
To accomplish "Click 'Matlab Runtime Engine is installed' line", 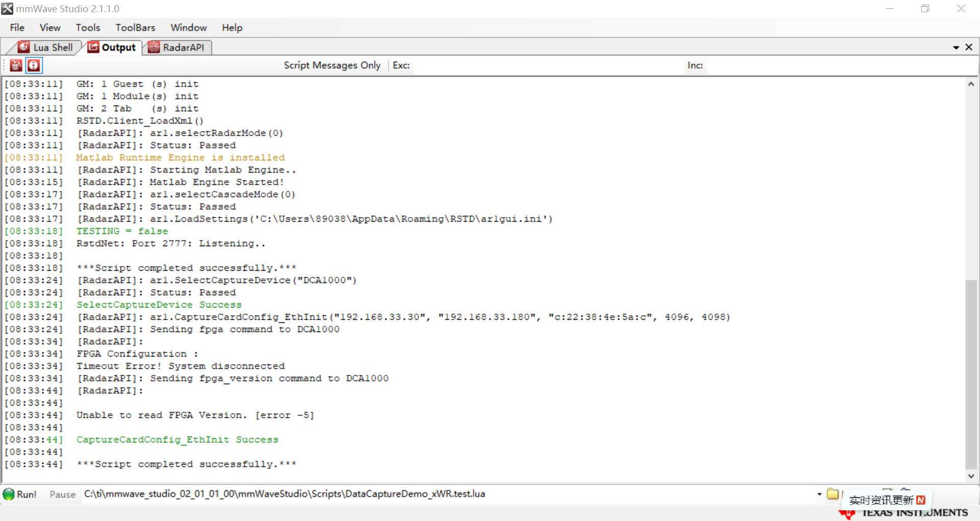I will (x=181, y=158).
